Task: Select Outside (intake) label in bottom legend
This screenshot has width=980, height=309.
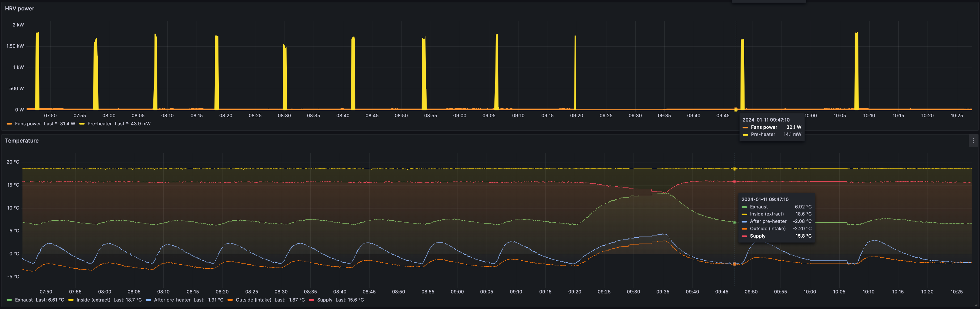Action: coord(253,300)
